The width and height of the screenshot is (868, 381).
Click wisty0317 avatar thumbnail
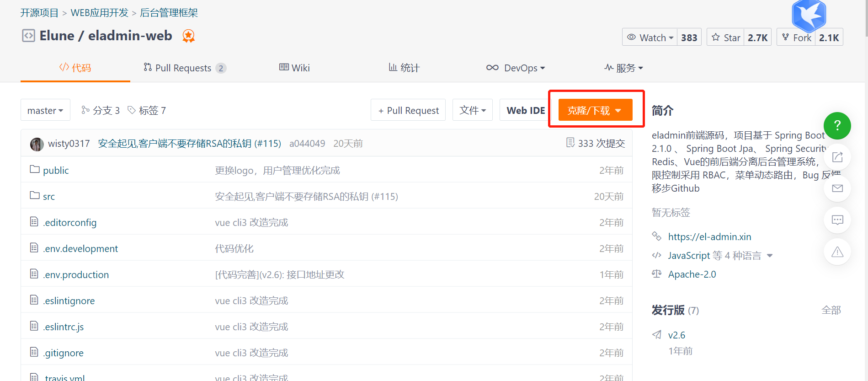pyautogui.click(x=37, y=144)
